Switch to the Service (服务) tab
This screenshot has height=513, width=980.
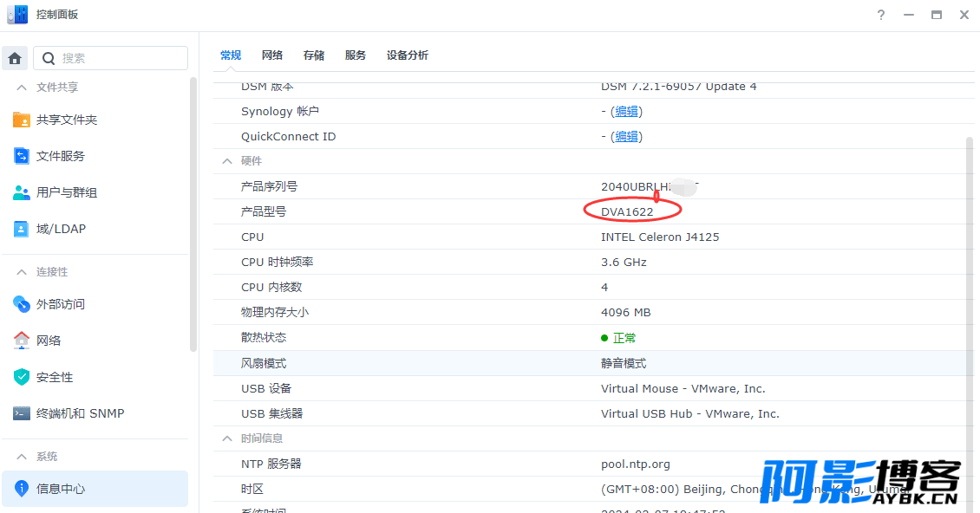click(x=355, y=55)
